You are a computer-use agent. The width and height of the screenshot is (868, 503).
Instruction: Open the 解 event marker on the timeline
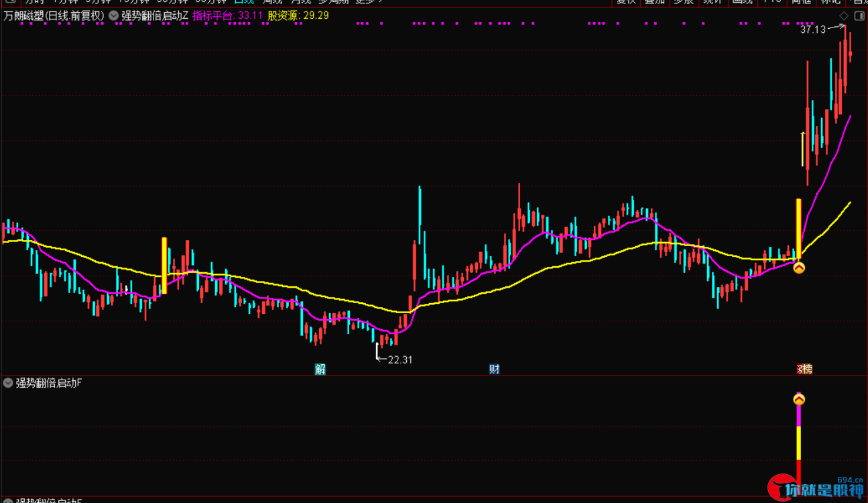[320, 369]
